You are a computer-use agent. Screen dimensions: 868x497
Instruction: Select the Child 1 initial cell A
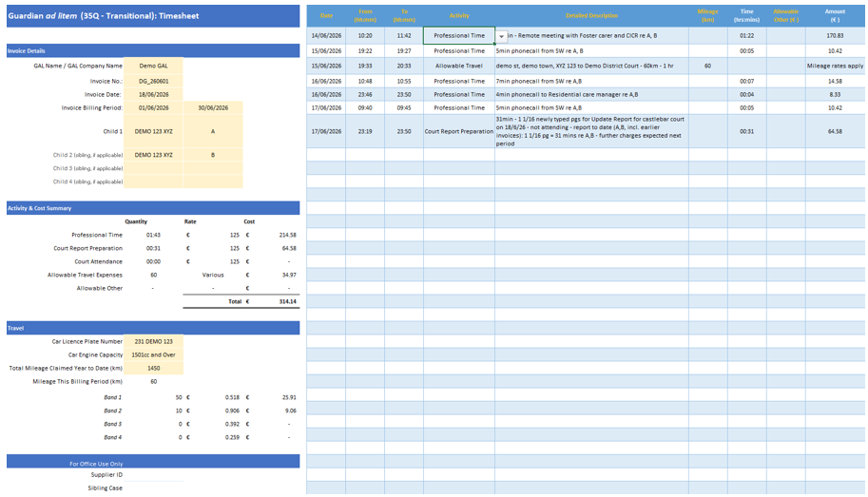point(213,131)
